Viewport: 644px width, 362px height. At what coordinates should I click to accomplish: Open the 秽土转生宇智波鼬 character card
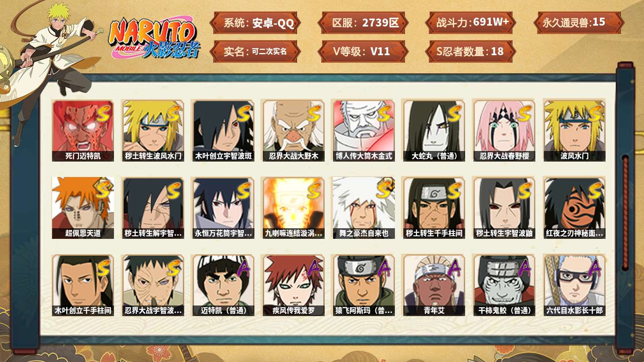[504, 208]
